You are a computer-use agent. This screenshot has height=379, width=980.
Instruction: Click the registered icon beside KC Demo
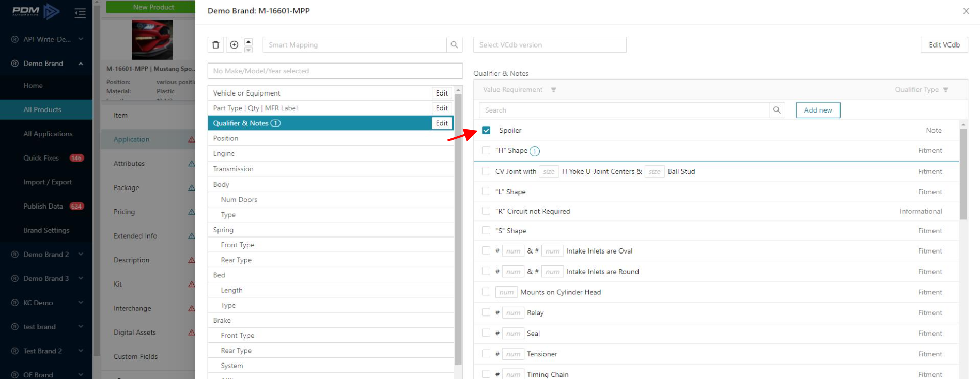coord(15,303)
